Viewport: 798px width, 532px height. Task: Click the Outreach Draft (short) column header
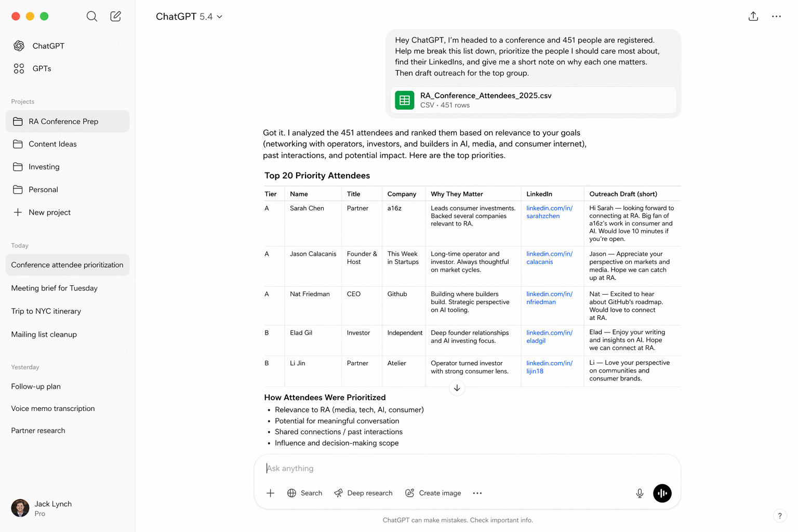pos(623,194)
